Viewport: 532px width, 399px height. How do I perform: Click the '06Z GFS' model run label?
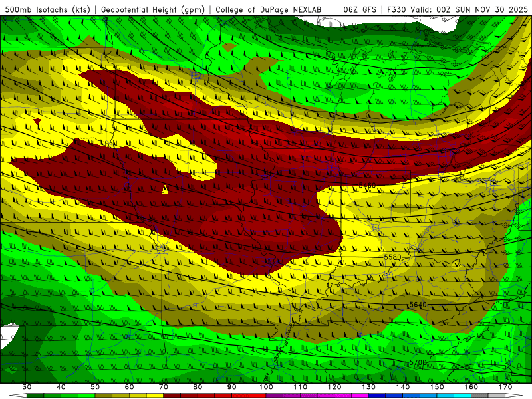pos(360,10)
